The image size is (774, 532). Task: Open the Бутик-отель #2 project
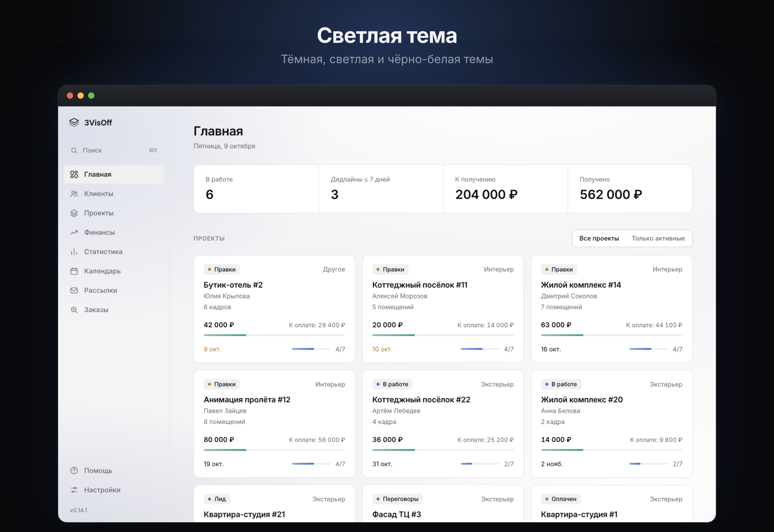[274, 309]
